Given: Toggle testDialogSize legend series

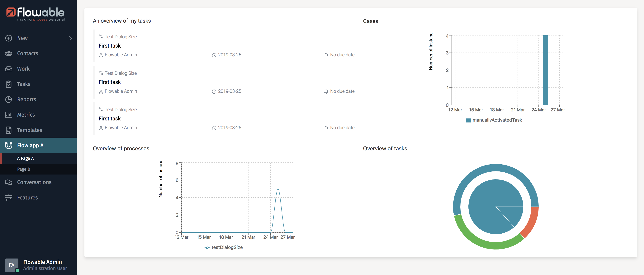Looking at the screenshot, I should point(224,248).
